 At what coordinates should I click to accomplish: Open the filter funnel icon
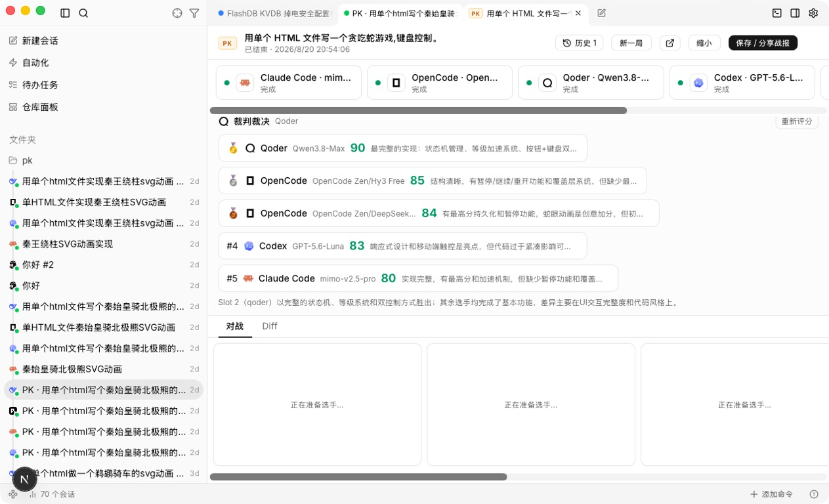[x=194, y=13]
